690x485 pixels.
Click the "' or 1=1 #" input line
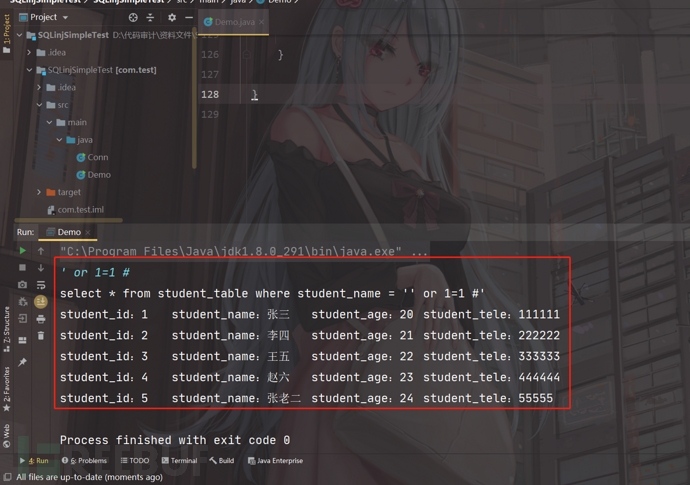click(95, 272)
